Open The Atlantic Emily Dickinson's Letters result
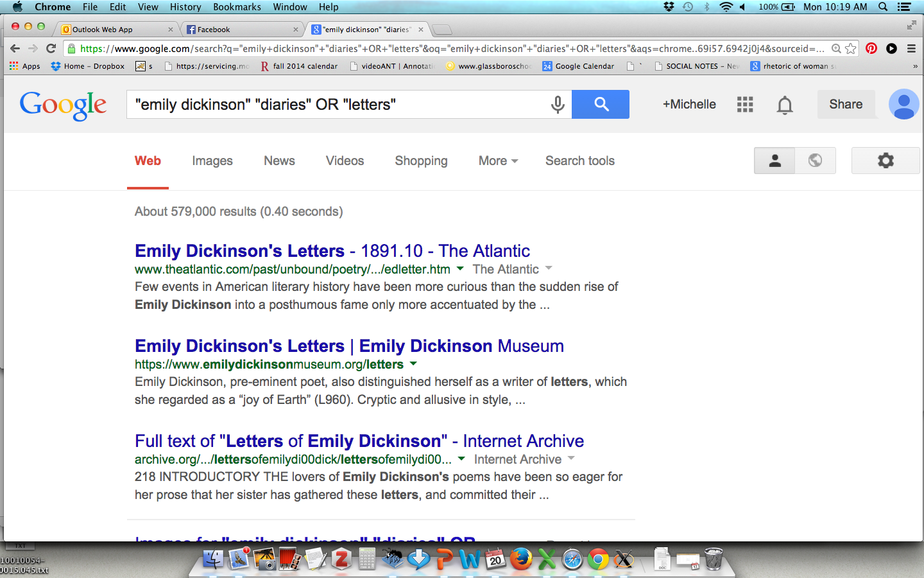 click(x=332, y=250)
